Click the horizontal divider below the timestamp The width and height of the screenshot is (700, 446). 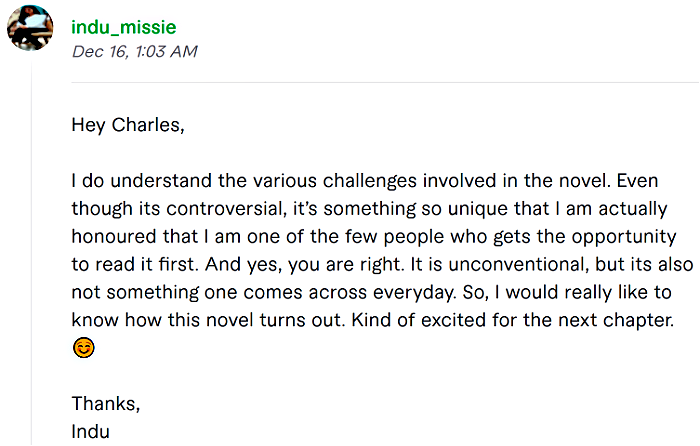[385, 82]
